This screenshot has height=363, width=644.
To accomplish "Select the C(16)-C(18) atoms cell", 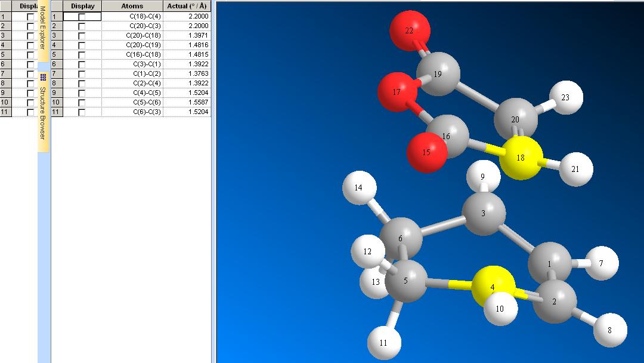I will [x=132, y=54].
